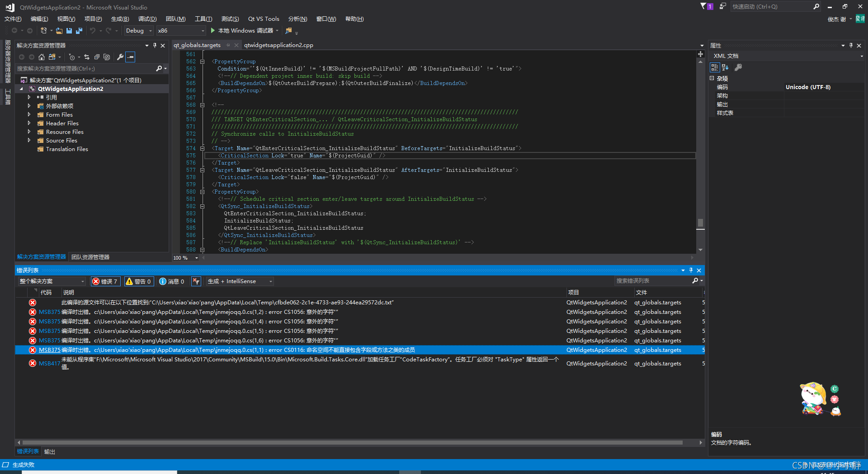Click the signed-in account name
The image size is (868, 474).
click(x=837, y=19)
